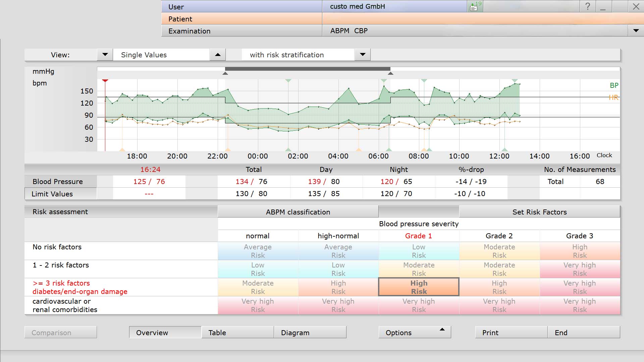Select the highlighted High Risk cell
This screenshot has width=644, height=362.
(x=419, y=287)
